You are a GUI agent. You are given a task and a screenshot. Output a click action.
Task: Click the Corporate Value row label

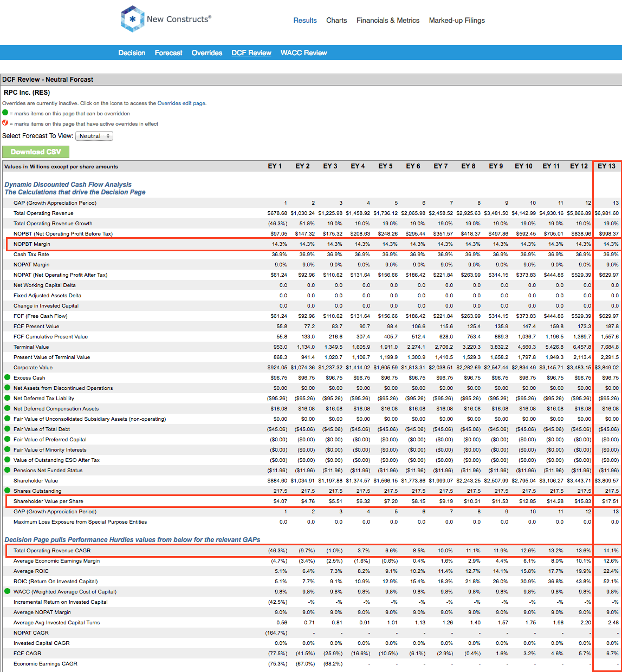[33, 367]
